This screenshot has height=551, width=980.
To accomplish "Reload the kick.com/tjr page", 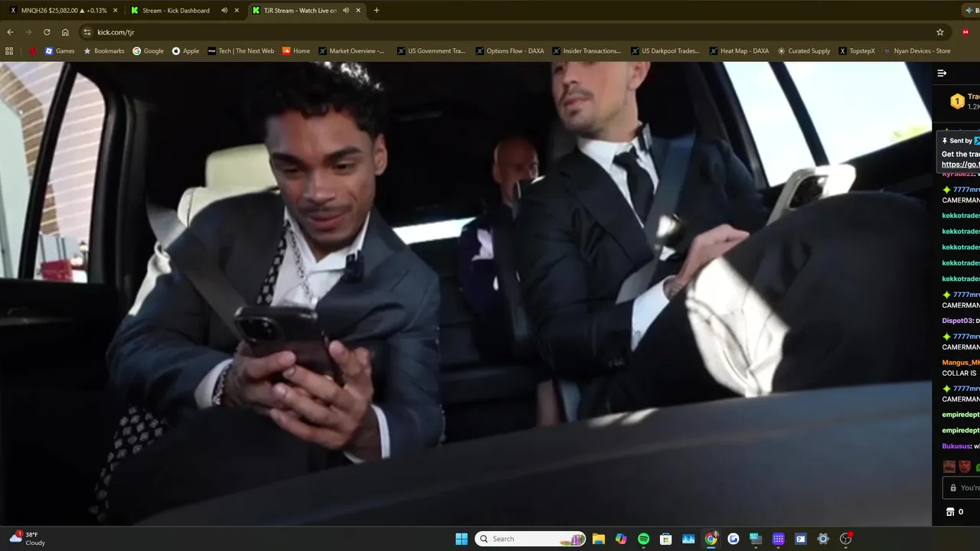I will (x=47, y=32).
